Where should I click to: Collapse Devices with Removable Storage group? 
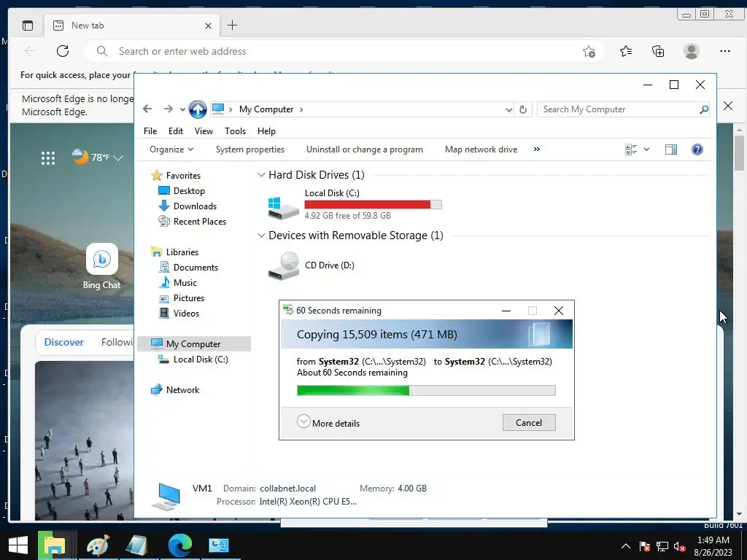pyautogui.click(x=261, y=236)
